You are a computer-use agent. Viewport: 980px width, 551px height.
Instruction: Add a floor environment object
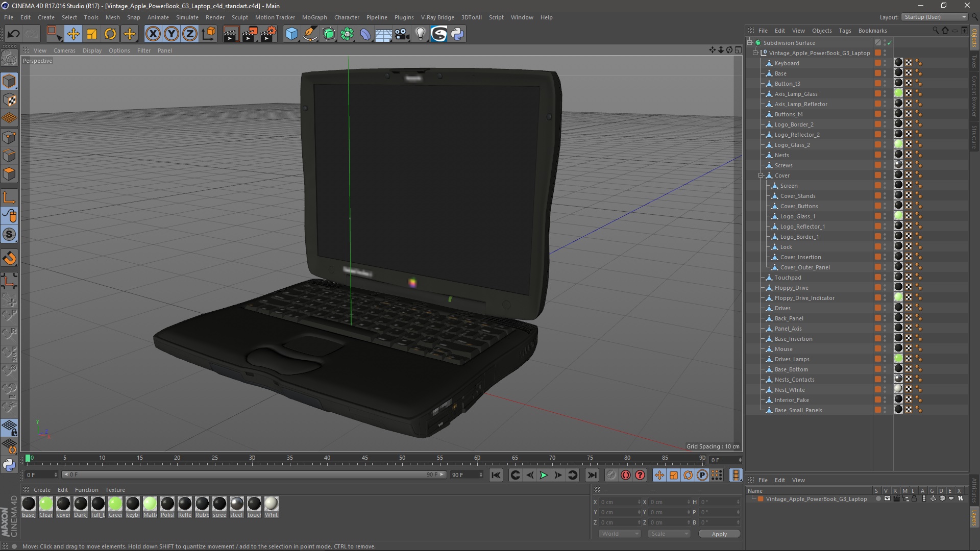pyautogui.click(x=384, y=34)
